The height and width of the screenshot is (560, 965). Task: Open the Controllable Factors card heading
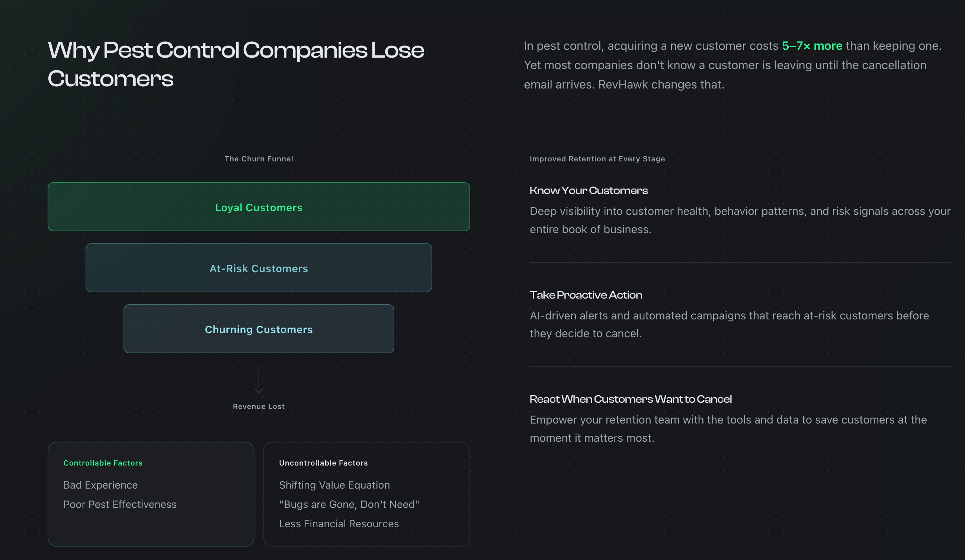click(103, 463)
